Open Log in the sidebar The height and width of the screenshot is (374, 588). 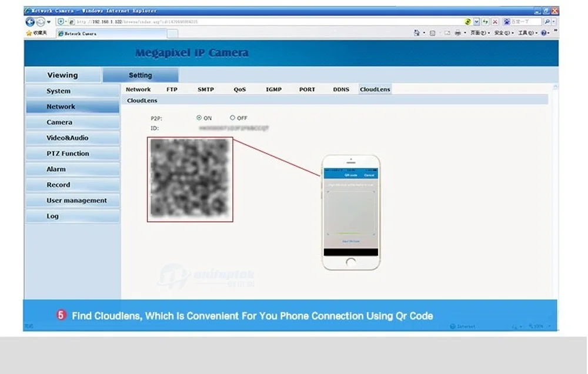click(73, 216)
